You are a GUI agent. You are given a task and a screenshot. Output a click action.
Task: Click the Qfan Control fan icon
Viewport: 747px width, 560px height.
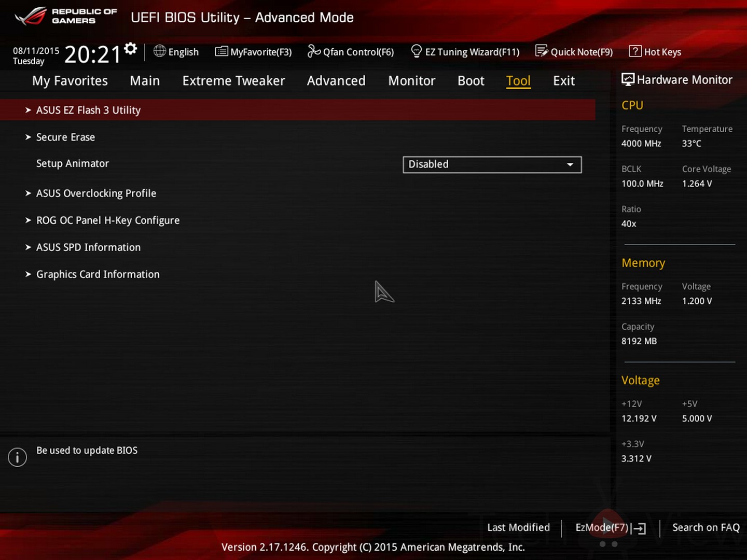pyautogui.click(x=314, y=51)
